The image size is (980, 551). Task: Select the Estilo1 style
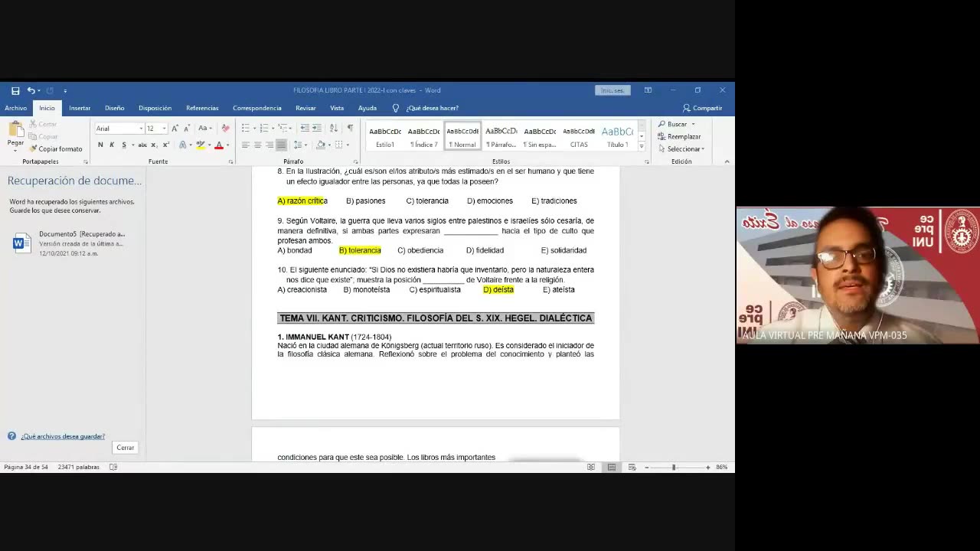point(385,137)
